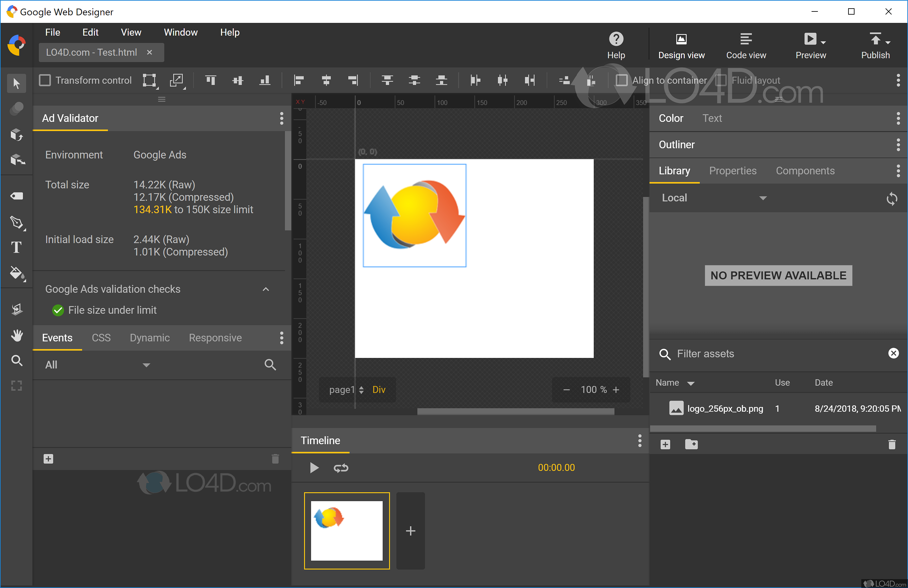
Task: Refresh the library assets list
Action: click(x=891, y=198)
